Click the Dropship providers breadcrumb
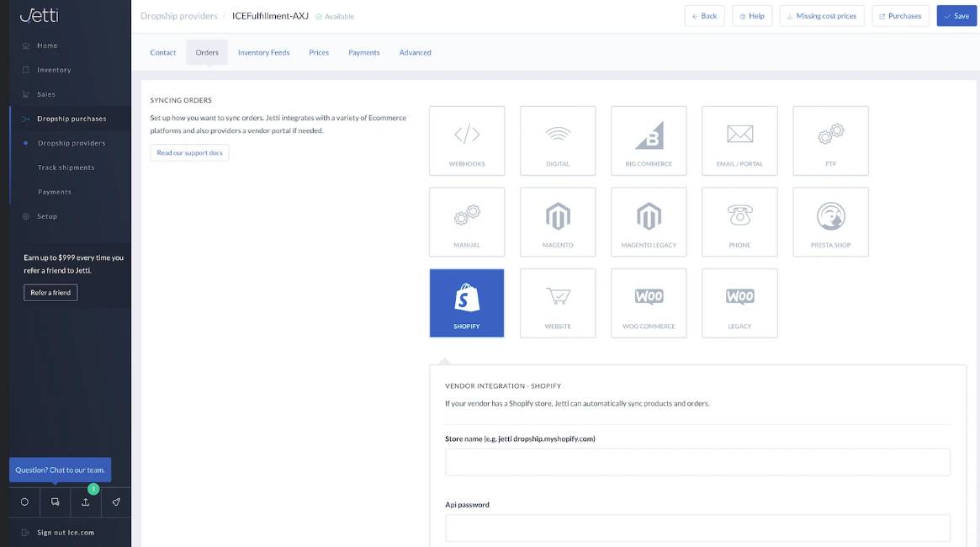This screenshot has width=980, height=547. (x=178, y=16)
